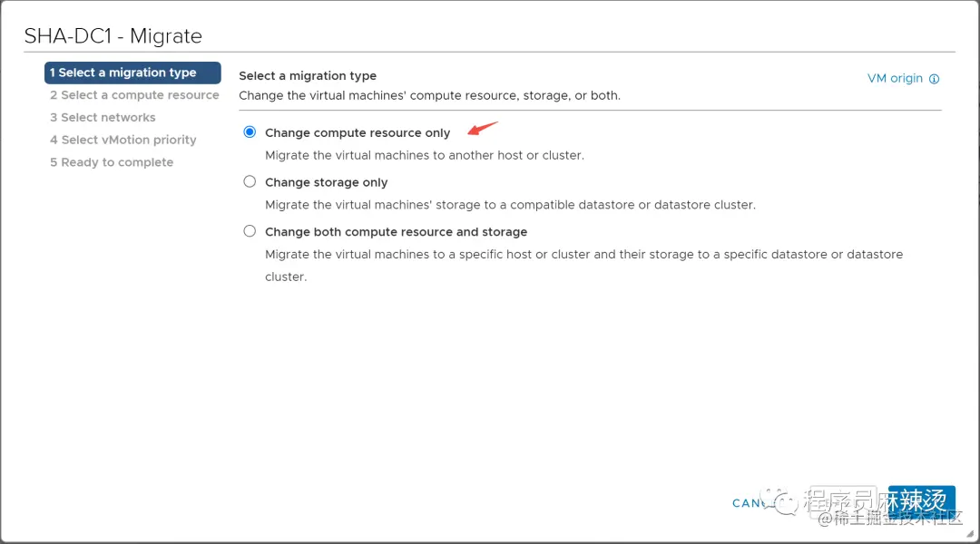Viewport: 980px width, 544px height.
Task: Open the 'VM origin' link
Action: coord(895,79)
